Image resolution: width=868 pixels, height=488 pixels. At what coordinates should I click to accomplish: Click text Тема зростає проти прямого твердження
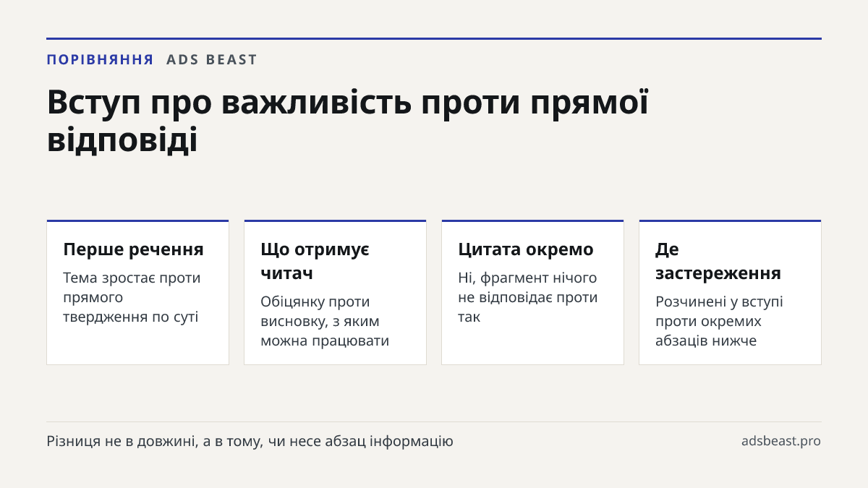click(x=132, y=297)
